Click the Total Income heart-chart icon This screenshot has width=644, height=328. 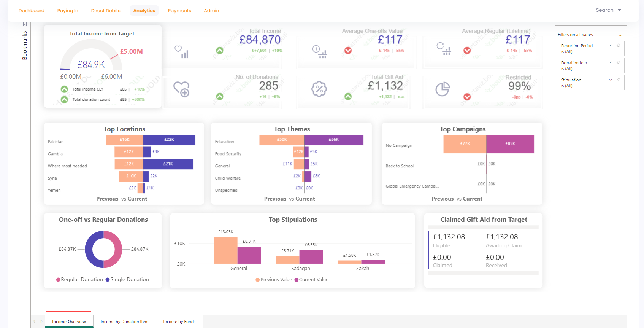pyautogui.click(x=182, y=52)
